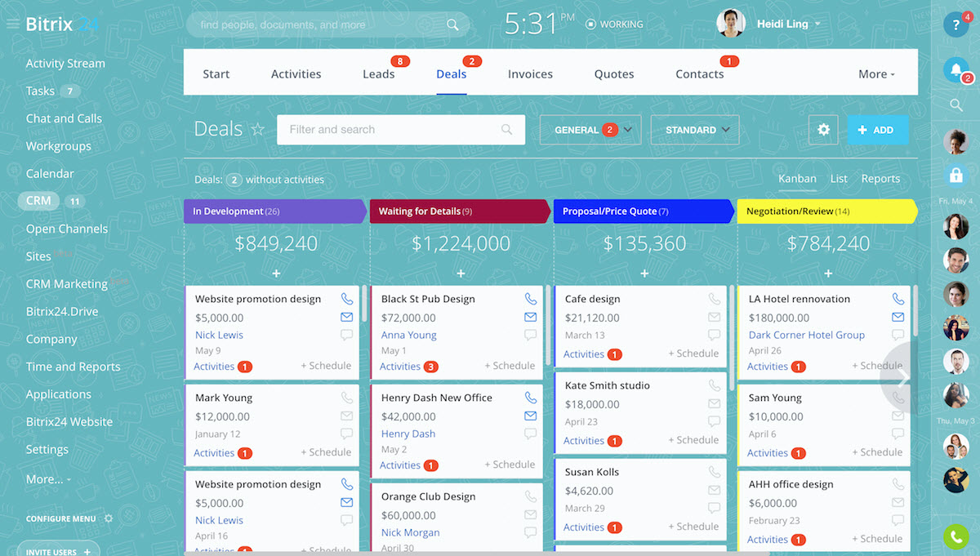Click the green phone call button
980x556 pixels.
pyautogui.click(x=955, y=536)
